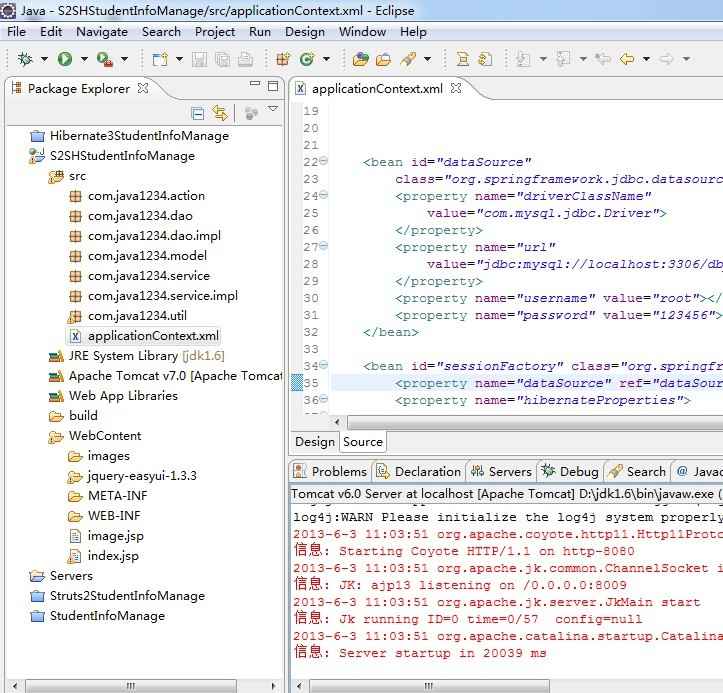Viewport: 723px width, 693px height.
Task: Open the Run button dropdown arrow
Action: 82,60
